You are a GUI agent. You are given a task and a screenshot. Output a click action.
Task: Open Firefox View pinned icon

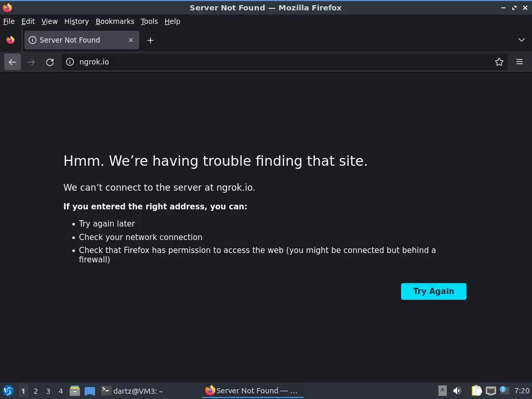click(10, 40)
